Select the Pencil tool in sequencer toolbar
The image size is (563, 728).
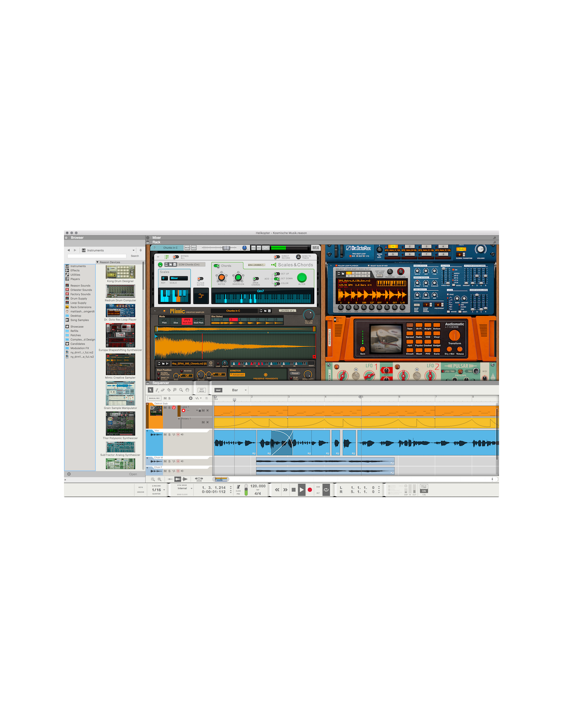pyautogui.click(x=157, y=390)
